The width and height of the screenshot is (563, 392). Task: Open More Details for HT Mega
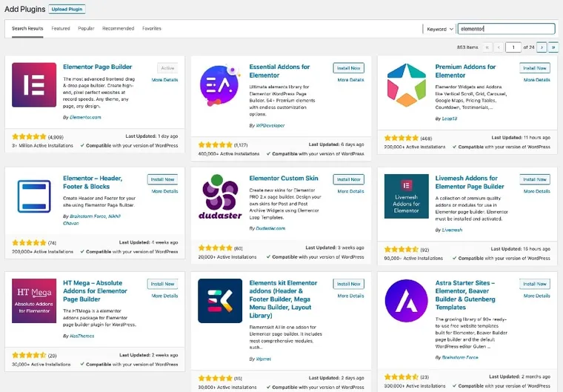click(164, 296)
